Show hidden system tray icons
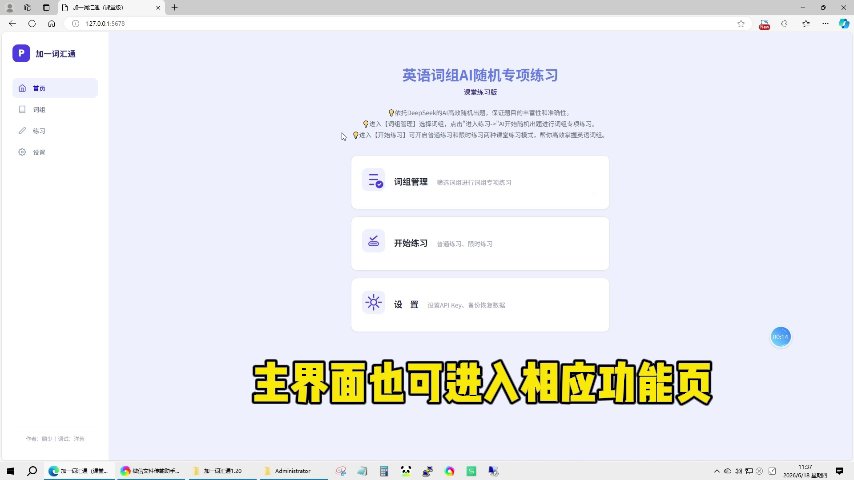Screen dimensions: 854x480 click(x=717, y=471)
